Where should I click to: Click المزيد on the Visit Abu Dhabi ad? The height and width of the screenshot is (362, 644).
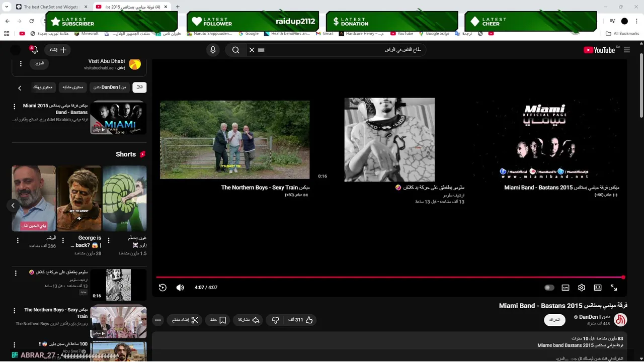pyautogui.click(x=39, y=64)
